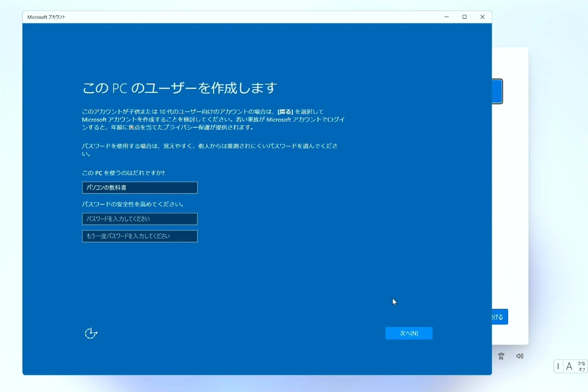This screenshot has width=588, height=392.
Task: Open the Ease of Access icon in the dialog
Action: (x=91, y=333)
